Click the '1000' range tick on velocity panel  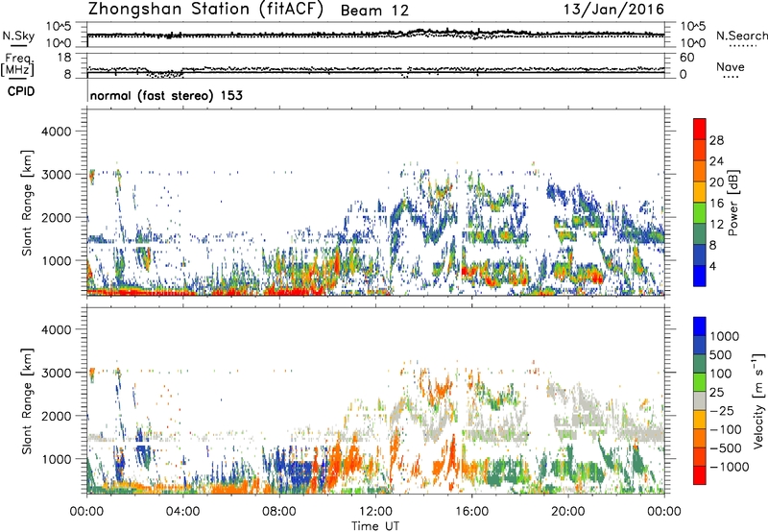(56, 458)
